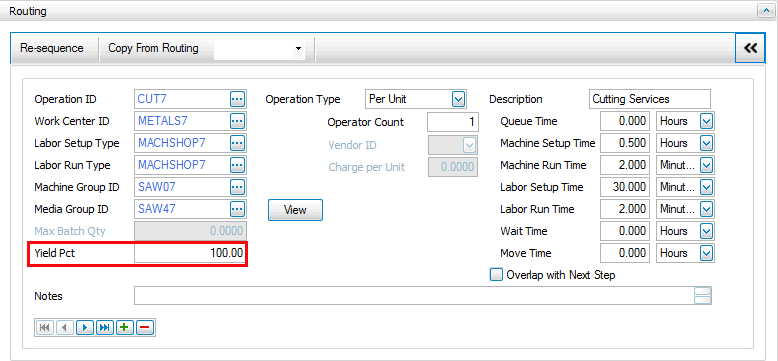Click the Routing section title
Image resolution: width=778 pixels, height=361 pixels.
coord(28,11)
